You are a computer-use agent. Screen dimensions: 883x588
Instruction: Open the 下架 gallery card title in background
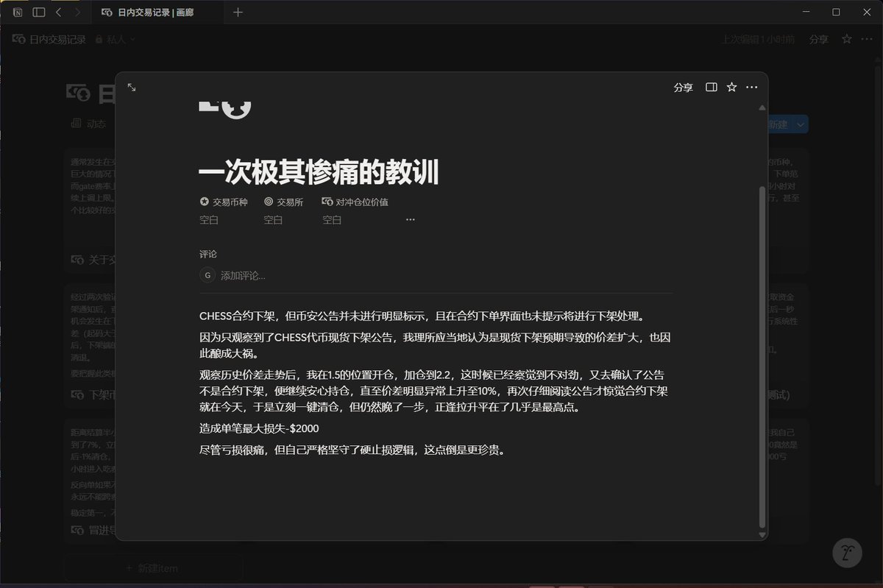[93, 395]
